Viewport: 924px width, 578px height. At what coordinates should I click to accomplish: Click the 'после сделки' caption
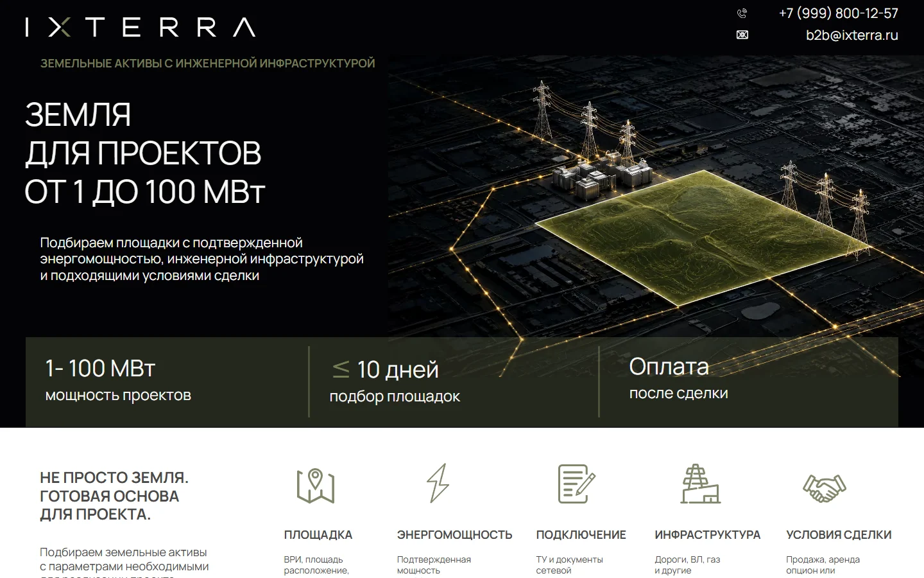pyautogui.click(x=678, y=393)
